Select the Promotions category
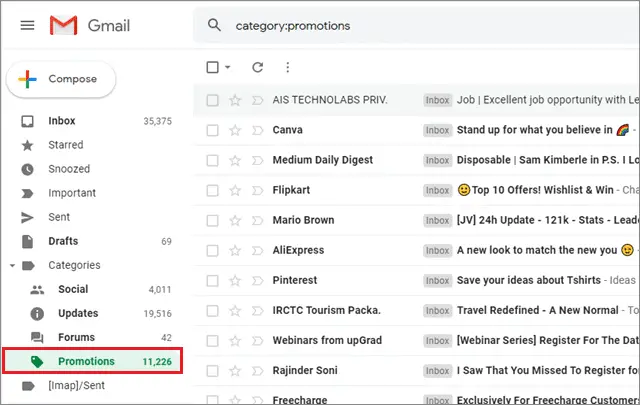 (x=93, y=361)
